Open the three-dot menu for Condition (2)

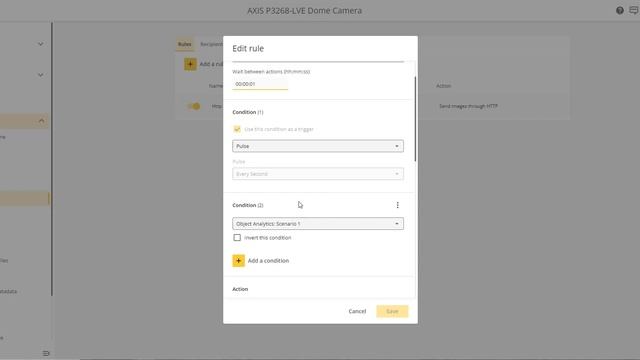(x=398, y=205)
